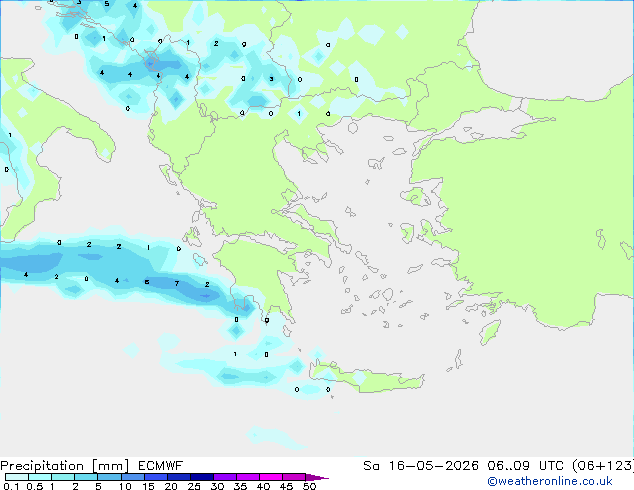Click the '10' legend scale number
The height and width of the screenshot is (490, 634).
point(125,486)
